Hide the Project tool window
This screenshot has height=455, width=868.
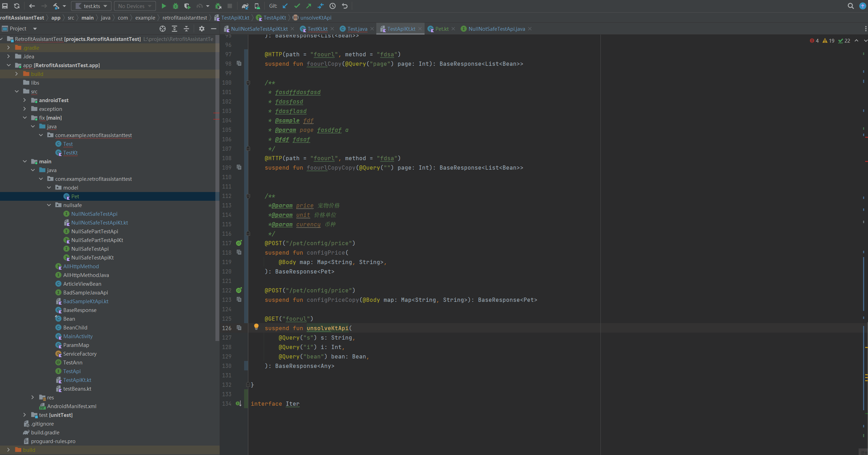(214, 29)
